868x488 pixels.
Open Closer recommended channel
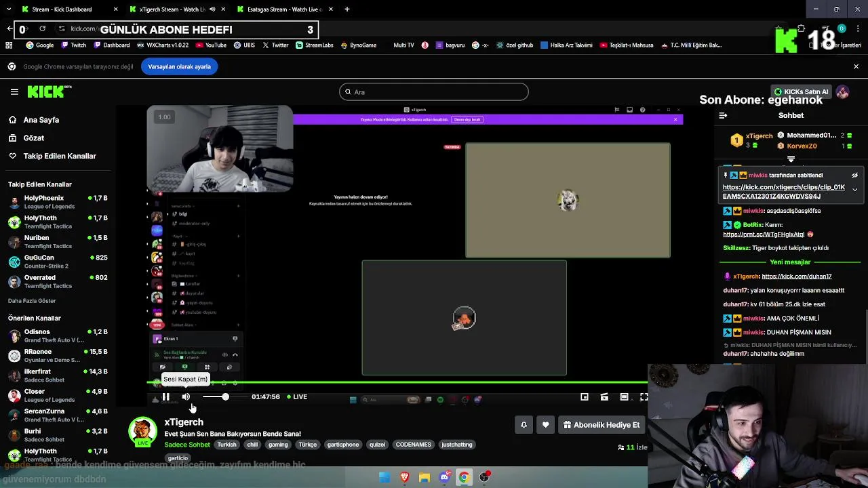[x=58, y=394]
